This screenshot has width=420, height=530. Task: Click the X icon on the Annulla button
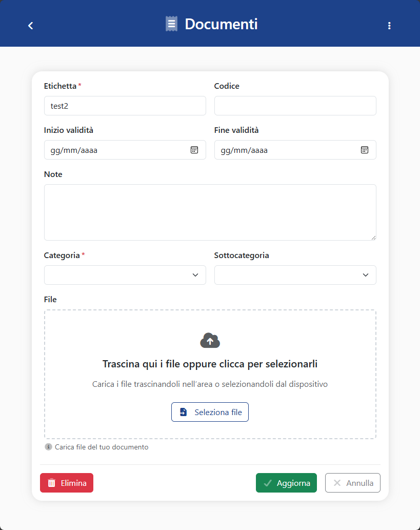[337, 483]
